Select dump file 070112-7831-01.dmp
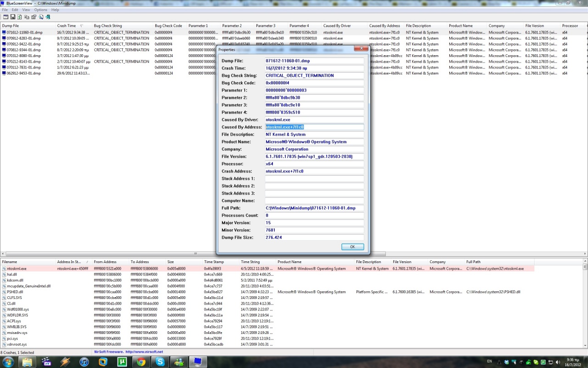588x368 pixels. 24,67
